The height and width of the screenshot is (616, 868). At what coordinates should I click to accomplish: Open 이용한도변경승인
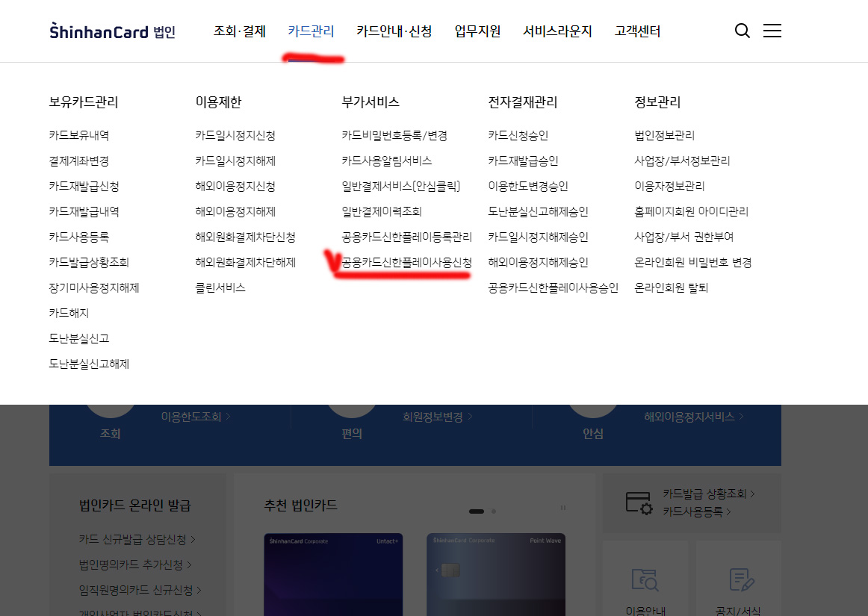[528, 186]
